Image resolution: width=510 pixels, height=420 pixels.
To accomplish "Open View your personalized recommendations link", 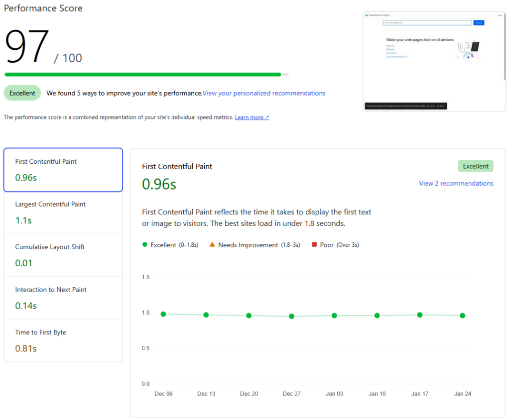I will (264, 93).
